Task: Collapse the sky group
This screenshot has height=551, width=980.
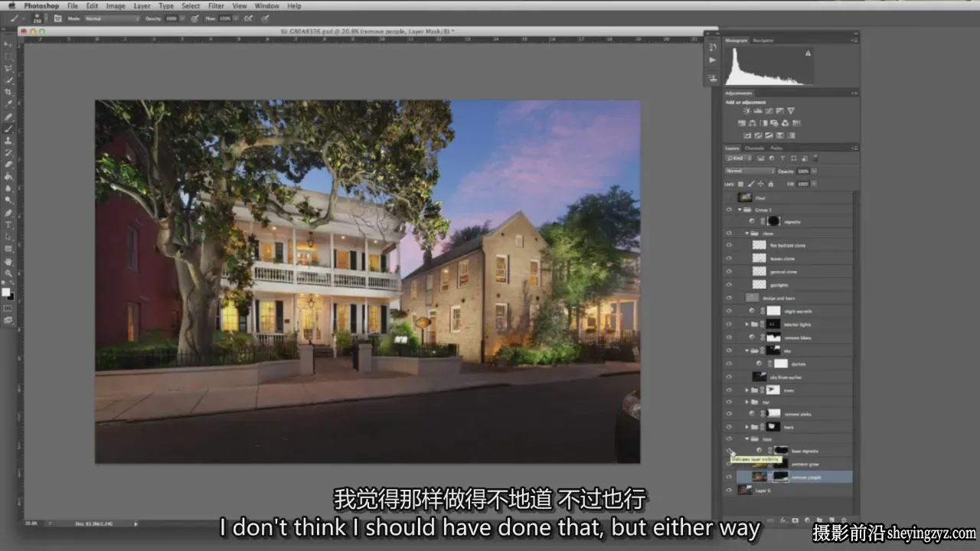Action: pyautogui.click(x=747, y=350)
